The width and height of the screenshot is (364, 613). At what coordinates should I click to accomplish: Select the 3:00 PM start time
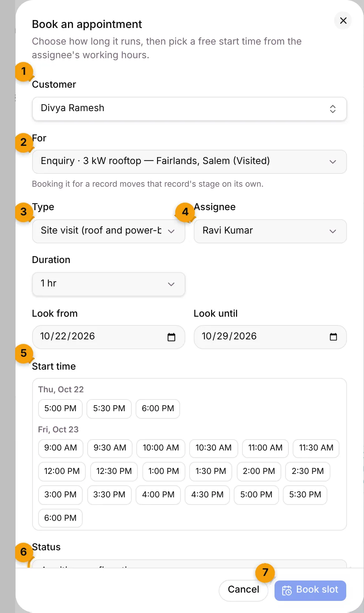tap(60, 495)
